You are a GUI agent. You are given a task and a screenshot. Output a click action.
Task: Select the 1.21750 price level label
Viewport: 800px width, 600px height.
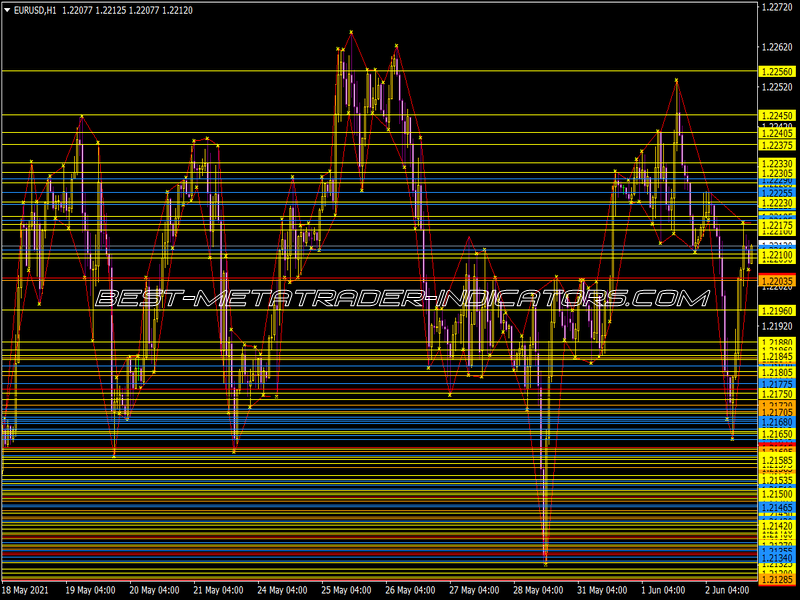(x=777, y=394)
